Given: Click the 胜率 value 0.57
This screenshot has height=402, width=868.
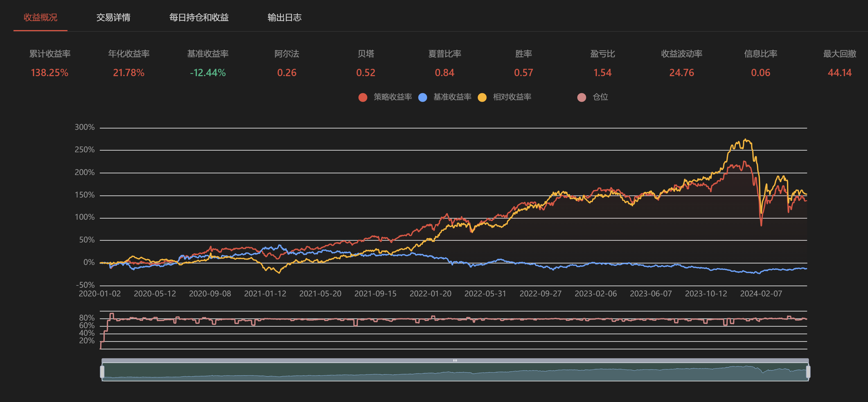Looking at the screenshot, I should click(x=523, y=73).
